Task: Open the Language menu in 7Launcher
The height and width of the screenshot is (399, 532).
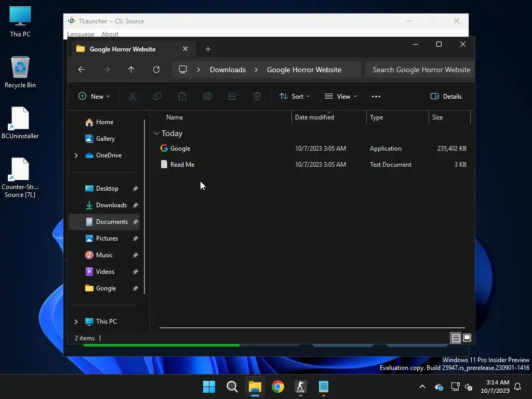Action: coord(81,34)
